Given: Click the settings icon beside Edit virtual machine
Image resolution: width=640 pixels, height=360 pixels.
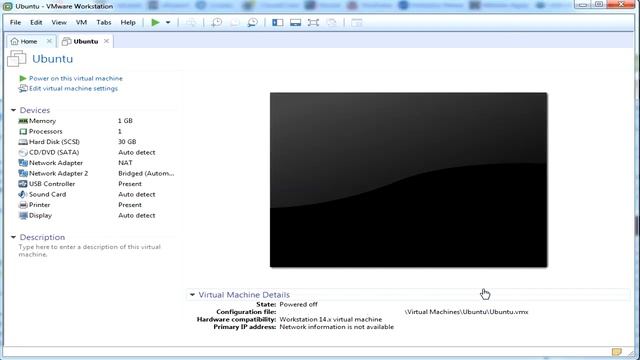Looking at the screenshot, I should (23, 89).
